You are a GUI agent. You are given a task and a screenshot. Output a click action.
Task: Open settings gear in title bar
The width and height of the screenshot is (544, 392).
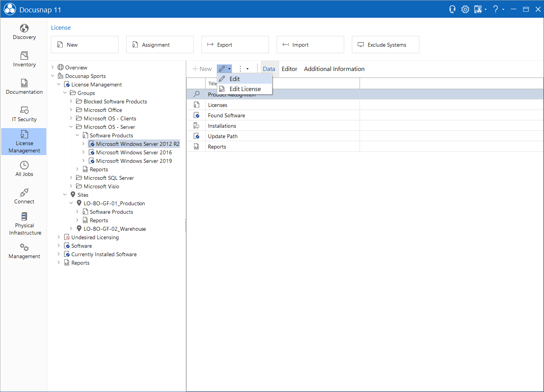point(465,9)
